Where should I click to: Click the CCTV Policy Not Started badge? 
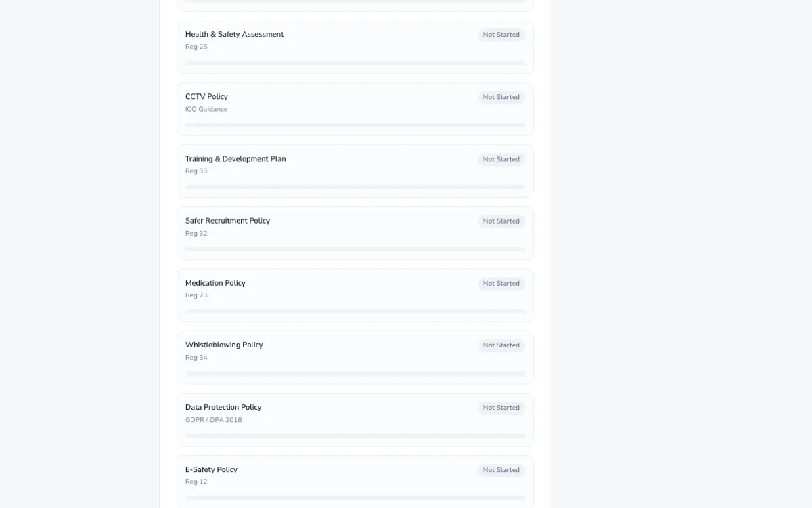(x=501, y=97)
